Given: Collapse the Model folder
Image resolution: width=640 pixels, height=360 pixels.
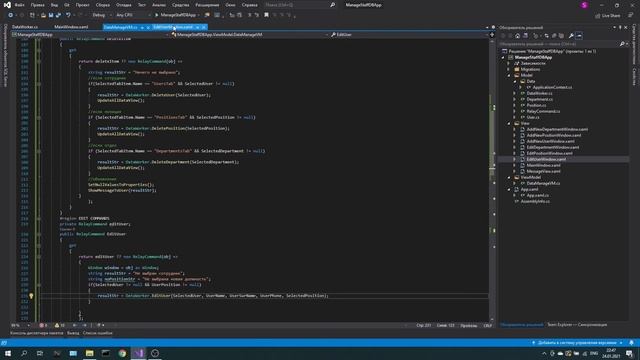Looking at the screenshot, I should click(509, 76).
